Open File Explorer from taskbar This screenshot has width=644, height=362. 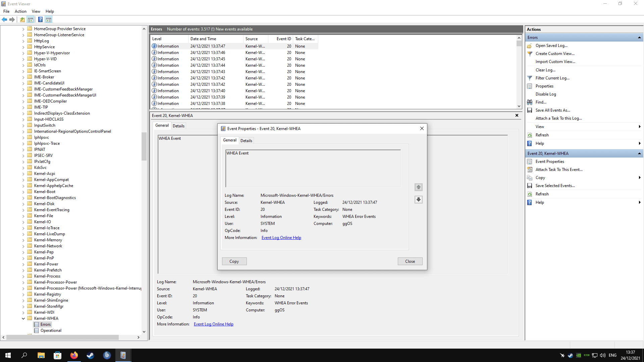[41, 355]
